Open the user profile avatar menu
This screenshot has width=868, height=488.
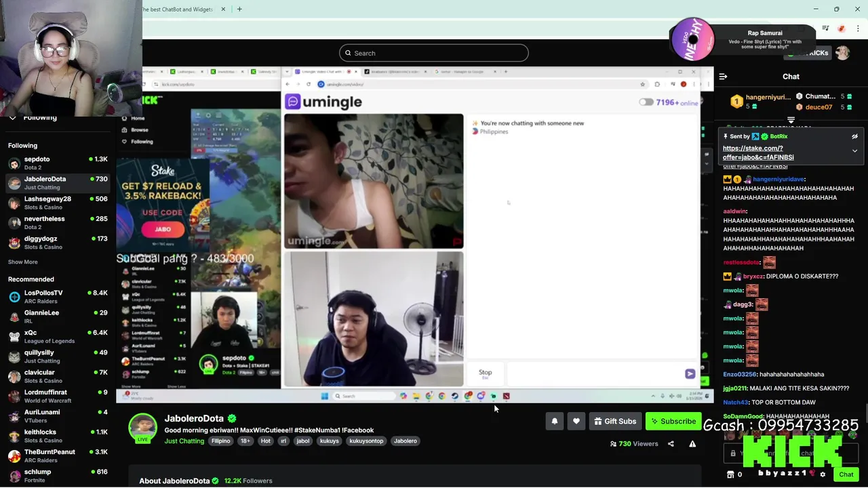pos(843,53)
